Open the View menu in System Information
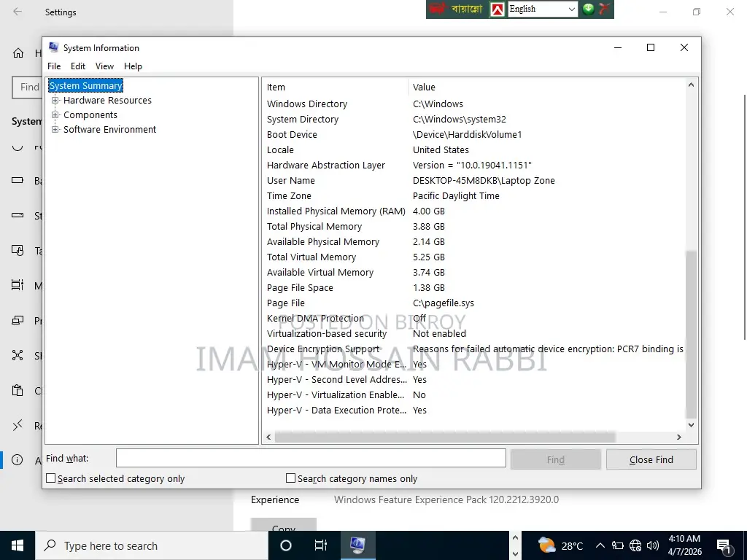Screen dimensions: 747x560 [x=104, y=66]
